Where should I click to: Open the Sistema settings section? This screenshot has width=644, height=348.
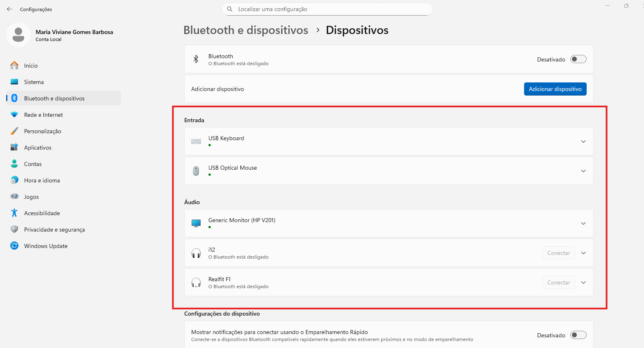point(34,82)
